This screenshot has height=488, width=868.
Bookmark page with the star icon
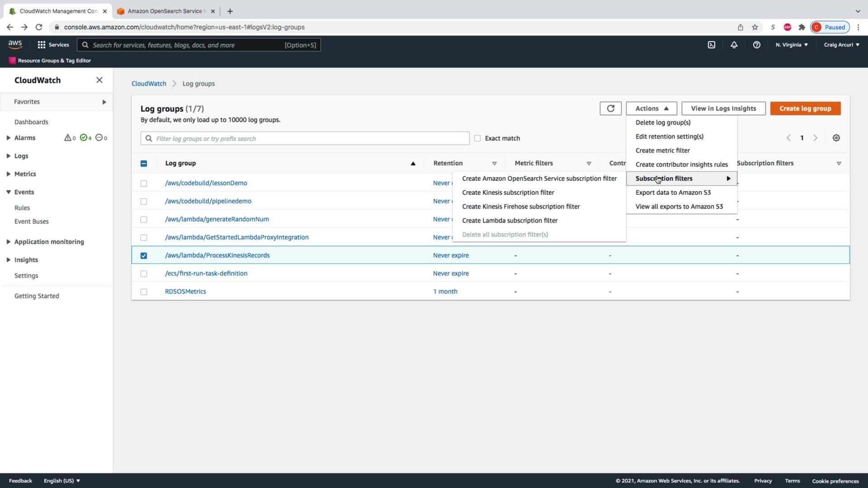[755, 27]
